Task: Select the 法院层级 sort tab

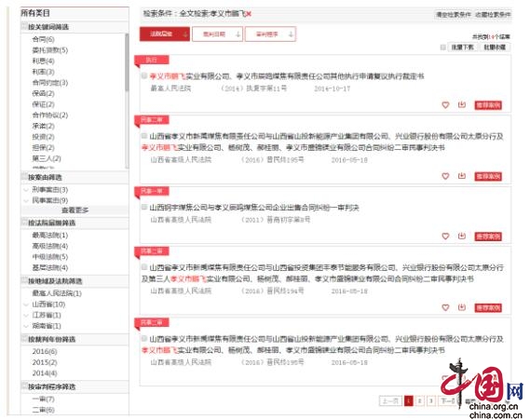Action: click(165, 34)
